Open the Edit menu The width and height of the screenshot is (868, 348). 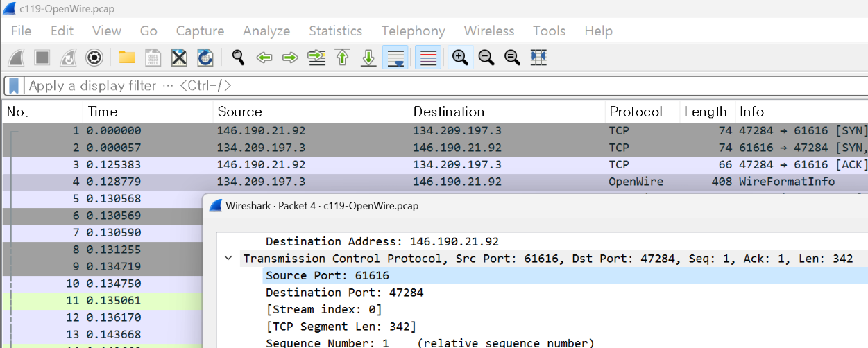point(62,31)
